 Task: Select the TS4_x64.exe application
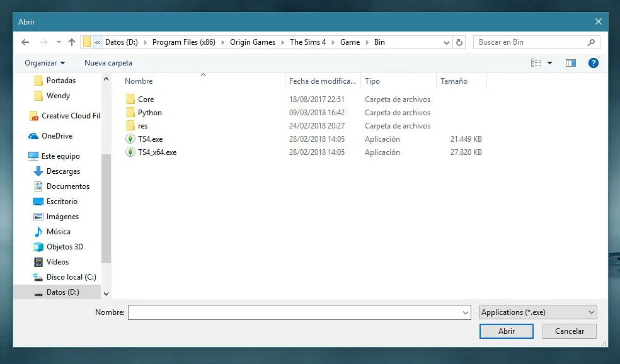point(157,152)
